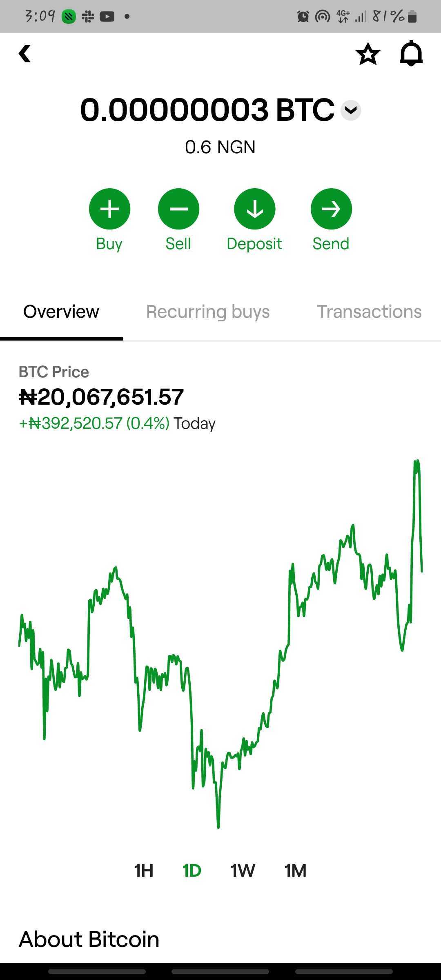This screenshot has height=980, width=441.
Task: Tap the green Buy plus icon
Action: pyautogui.click(x=109, y=209)
